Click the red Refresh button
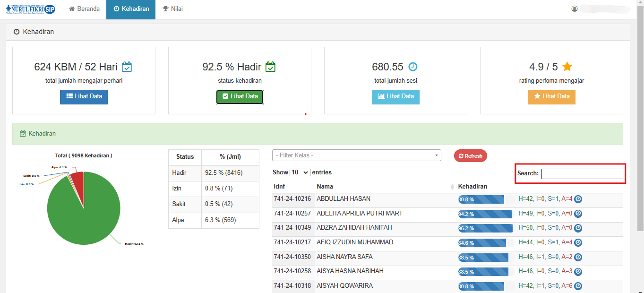 [470, 156]
